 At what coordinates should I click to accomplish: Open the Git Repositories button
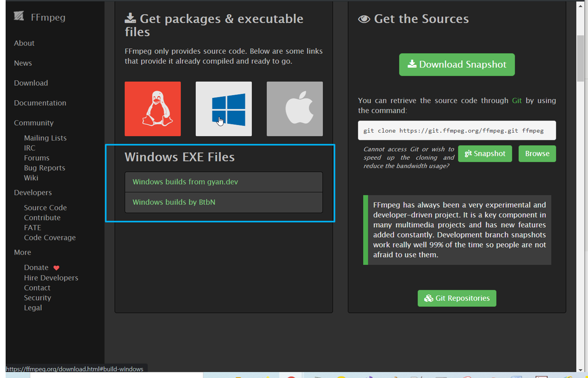(457, 298)
